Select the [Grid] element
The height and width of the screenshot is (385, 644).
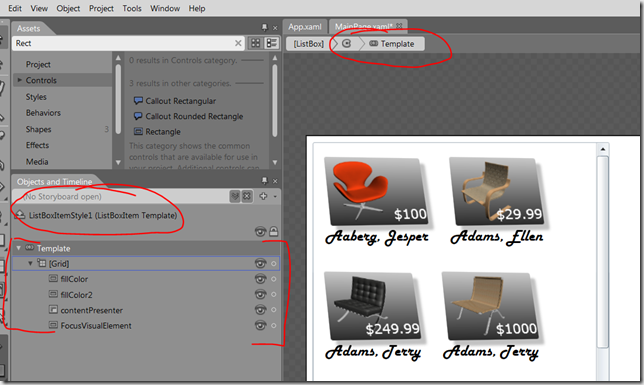[59, 264]
